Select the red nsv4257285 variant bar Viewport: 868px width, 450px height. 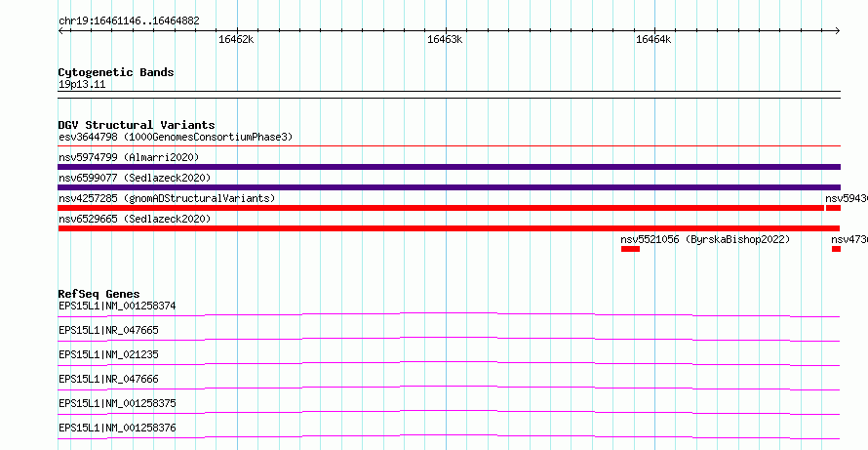441,208
